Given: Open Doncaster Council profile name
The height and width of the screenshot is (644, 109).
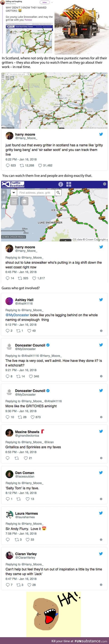Looking at the screenshot, I should click(30, 345).
